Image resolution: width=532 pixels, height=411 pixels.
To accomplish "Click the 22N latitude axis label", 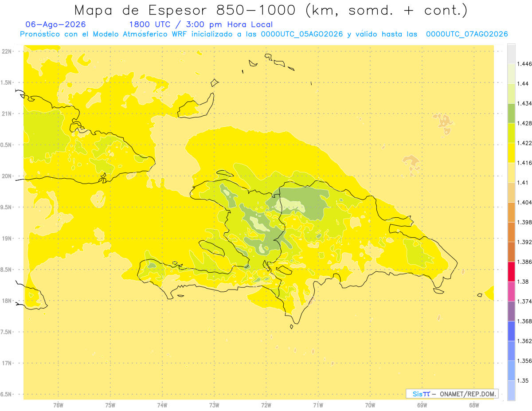I will coord(6,51).
